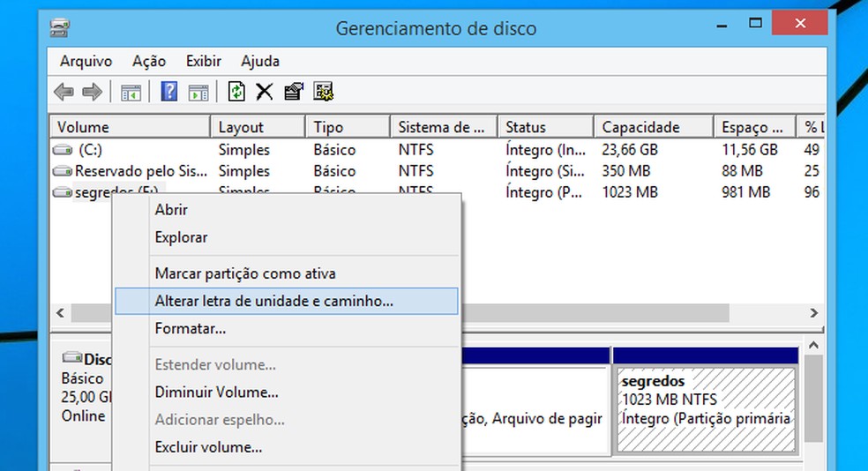This screenshot has height=471, width=868.
Task: Sort by the Layout column header
Action: pos(258,127)
